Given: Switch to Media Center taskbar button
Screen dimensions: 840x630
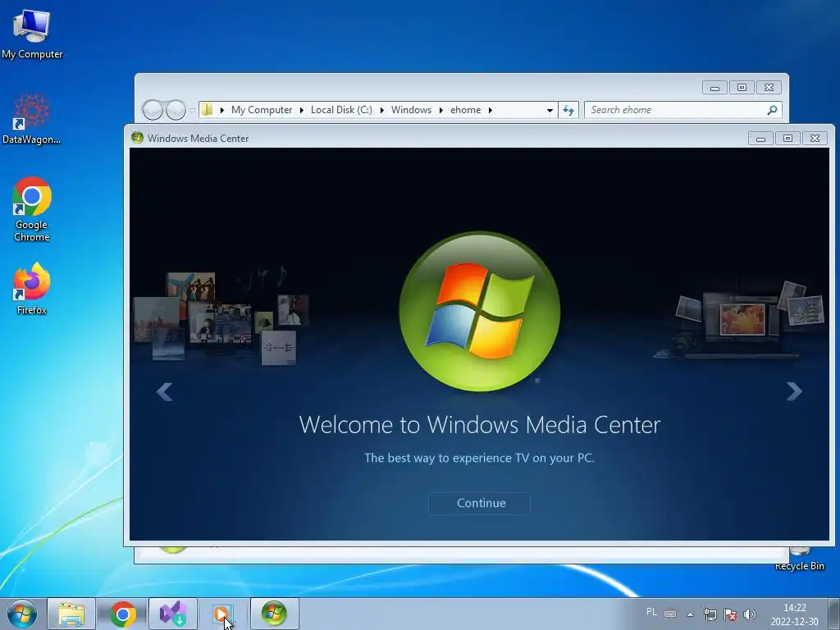Looking at the screenshot, I should pos(274,614).
